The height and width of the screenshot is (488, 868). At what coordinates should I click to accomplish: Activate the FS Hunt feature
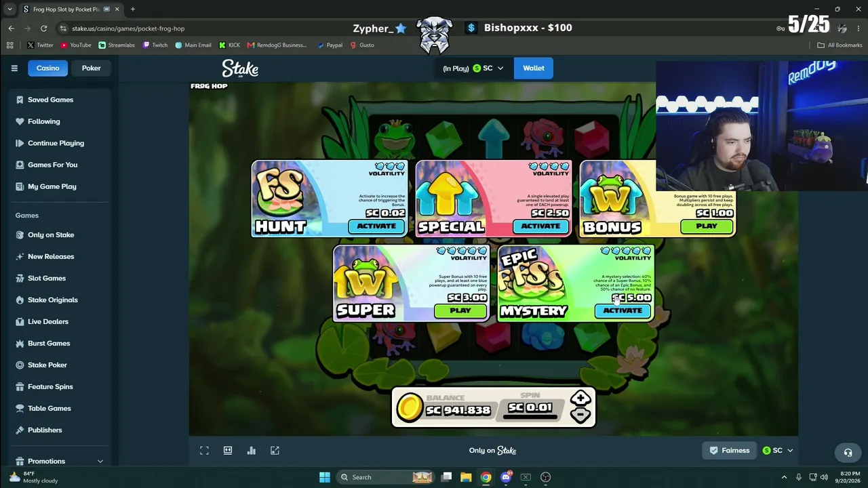(376, 226)
